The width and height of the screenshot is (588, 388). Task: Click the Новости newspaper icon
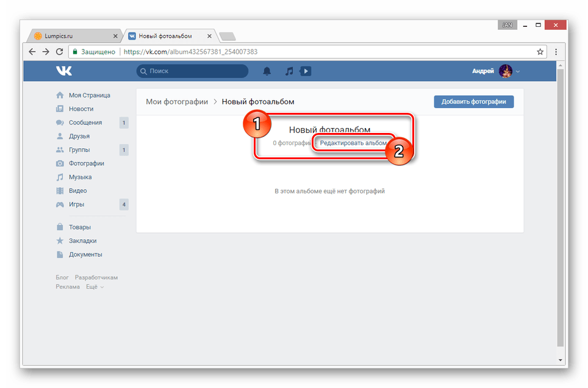click(x=60, y=109)
